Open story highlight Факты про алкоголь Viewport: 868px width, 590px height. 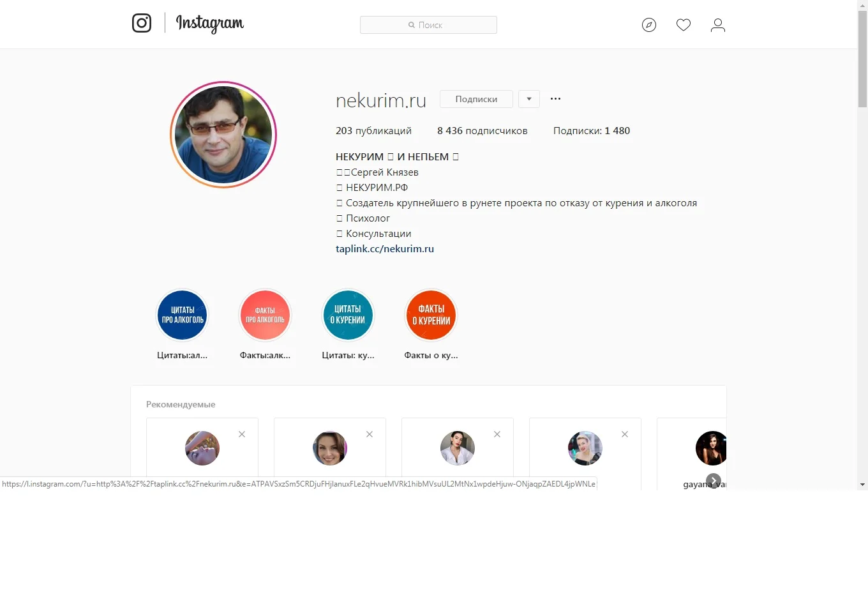point(265,315)
